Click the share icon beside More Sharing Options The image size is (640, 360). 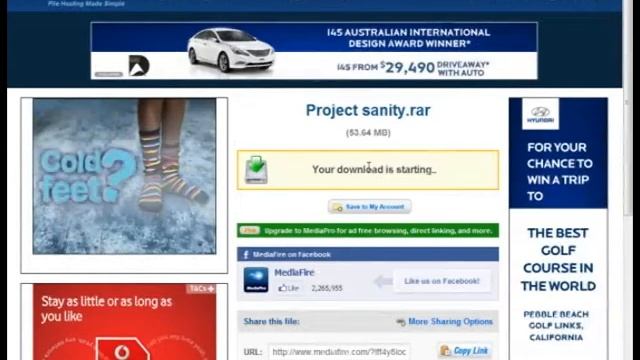tap(401, 322)
